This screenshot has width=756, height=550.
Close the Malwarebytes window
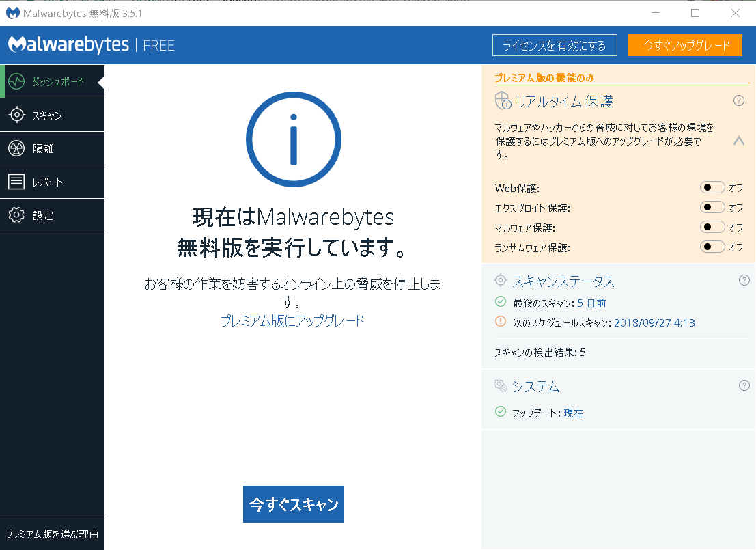pos(736,13)
